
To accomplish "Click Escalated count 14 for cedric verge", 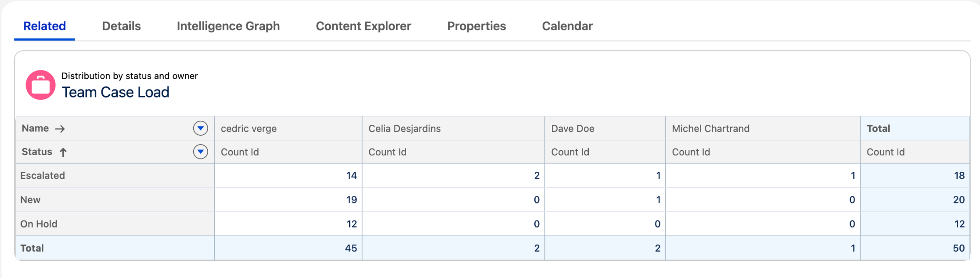I will point(351,176).
